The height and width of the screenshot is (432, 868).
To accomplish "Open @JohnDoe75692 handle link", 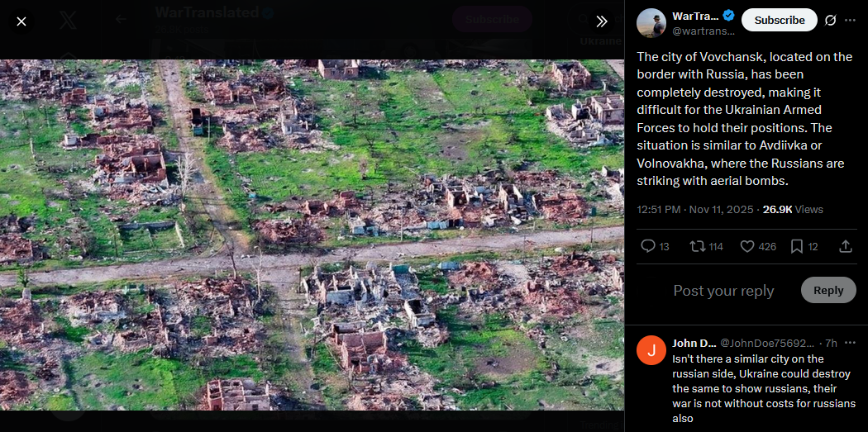I will (768, 344).
